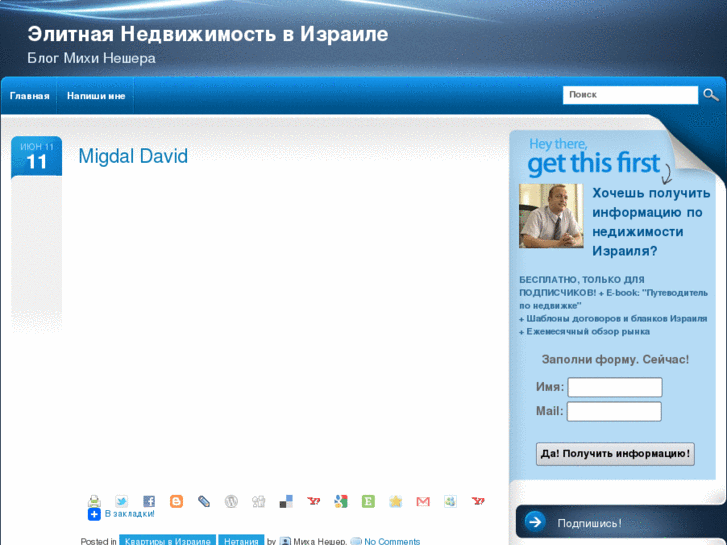Click into the Имя input field
Viewport: 727px width, 545px height.
point(615,387)
